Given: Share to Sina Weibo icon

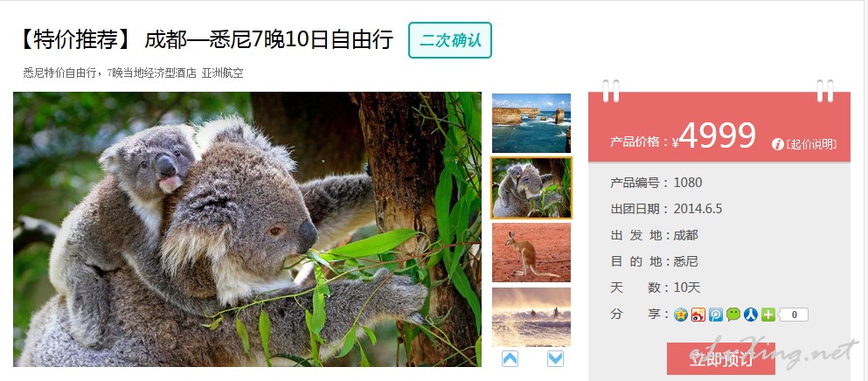Looking at the screenshot, I should (698, 315).
